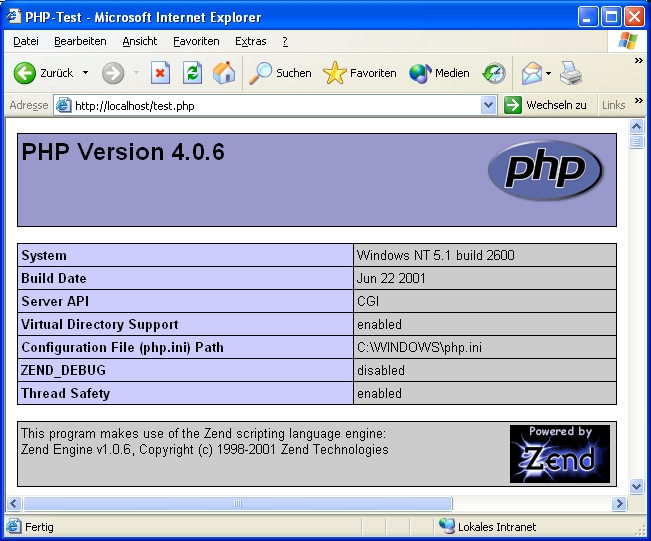The height and width of the screenshot is (541, 651).
Task: Click the Windows NT 5.1 build 2600 value
Action: pos(436,255)
